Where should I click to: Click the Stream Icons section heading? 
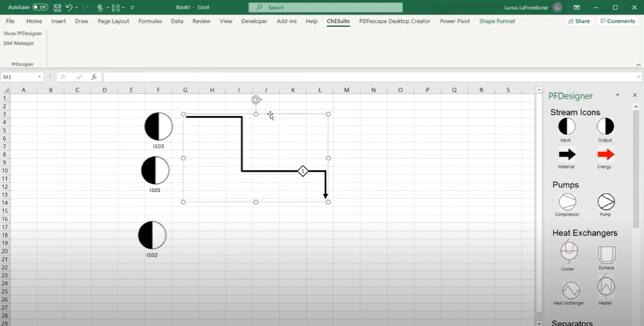point(575,112)
